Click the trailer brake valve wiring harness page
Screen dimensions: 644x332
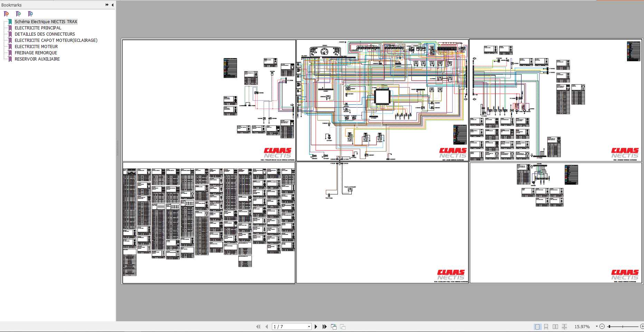(209, 100)
